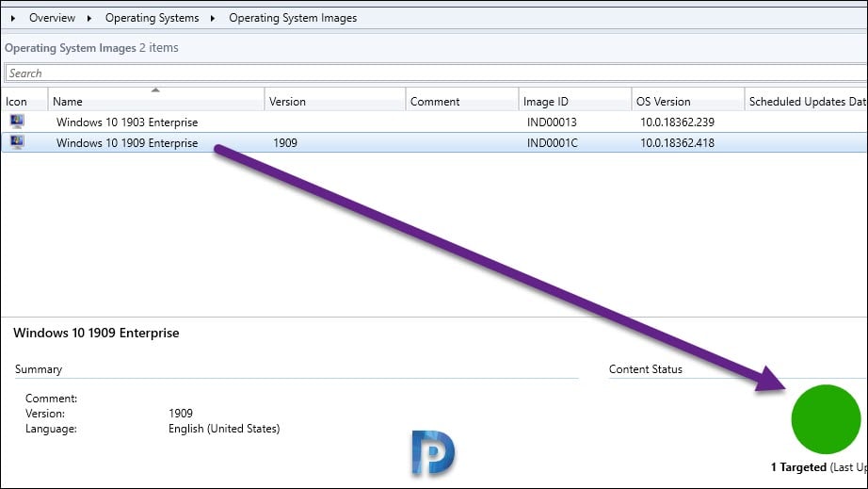Viewport: 868px width, 489px height.
Task: Select the Windows 10 1909 Enterprise row
Action: coord(434,142)
